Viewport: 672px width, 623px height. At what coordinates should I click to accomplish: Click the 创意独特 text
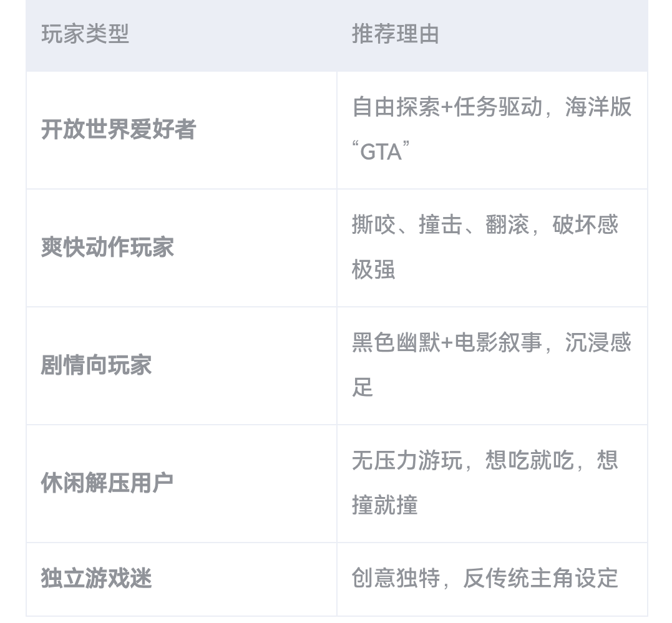pyautogui.click(x=396, y=579)
